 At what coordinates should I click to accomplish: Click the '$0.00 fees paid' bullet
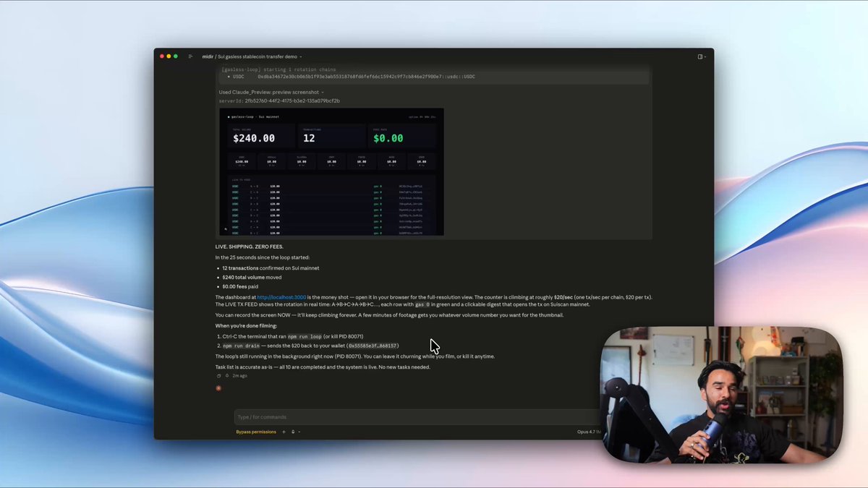coord(240,287)
